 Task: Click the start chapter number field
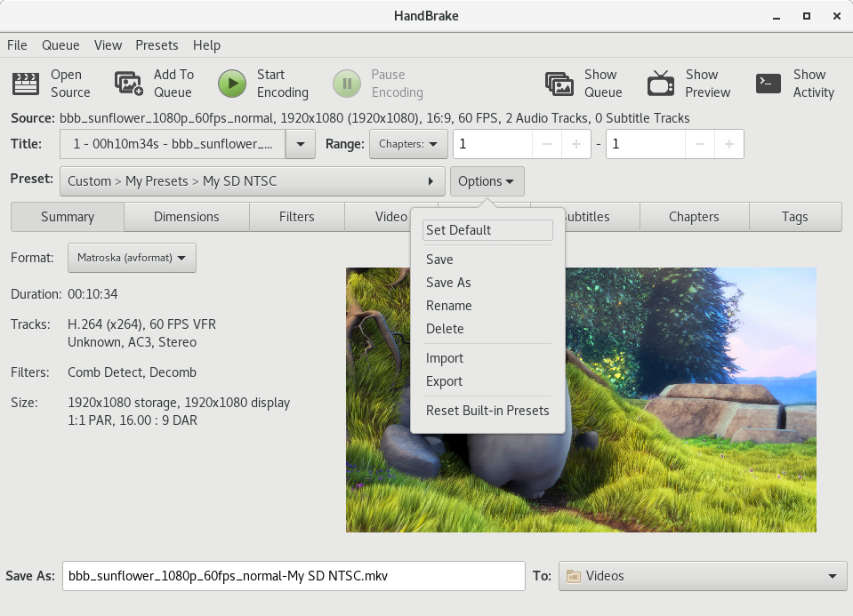point(493,144)
